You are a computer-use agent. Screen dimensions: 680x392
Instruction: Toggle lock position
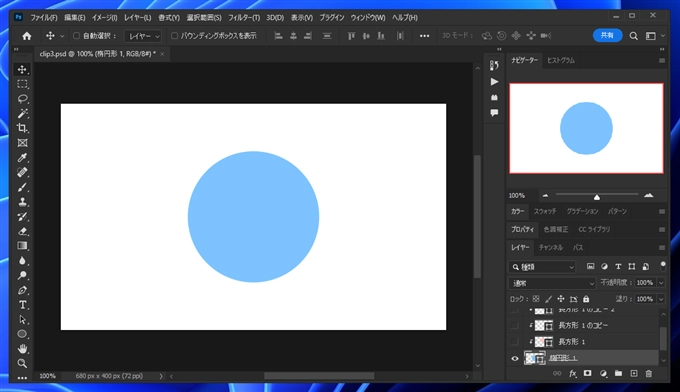pyautogui.click(x=561, y=299)
